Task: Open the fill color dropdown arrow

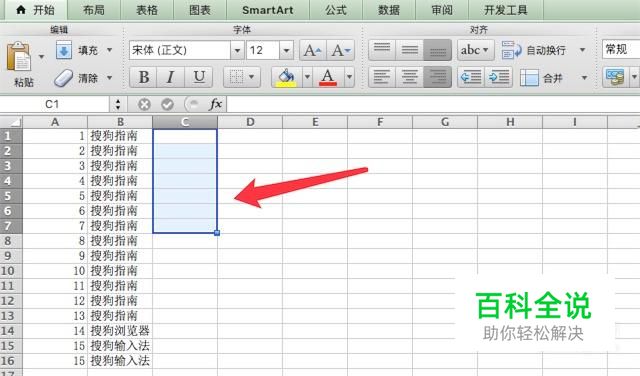Action: tap(307, 77)
